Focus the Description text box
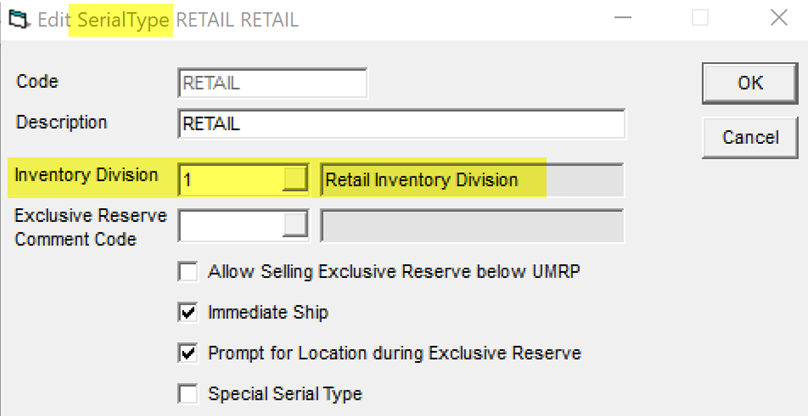This screenshot has height=416, width=809. 401,124
